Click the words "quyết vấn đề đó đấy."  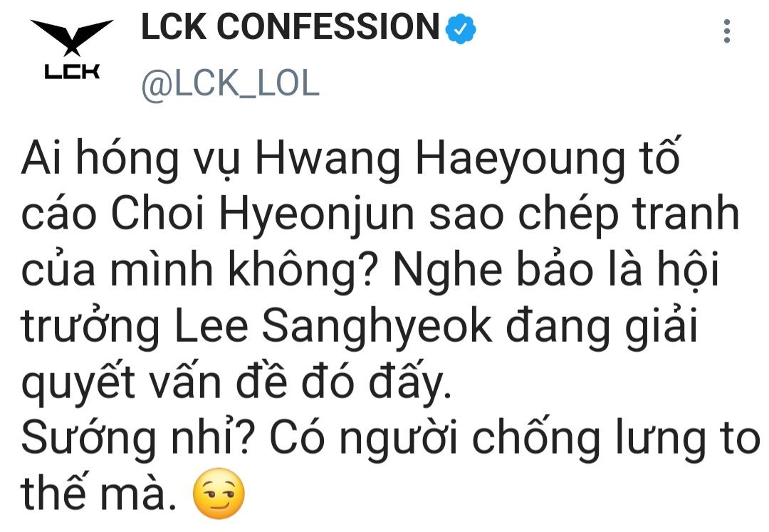[x=236, y=384]
